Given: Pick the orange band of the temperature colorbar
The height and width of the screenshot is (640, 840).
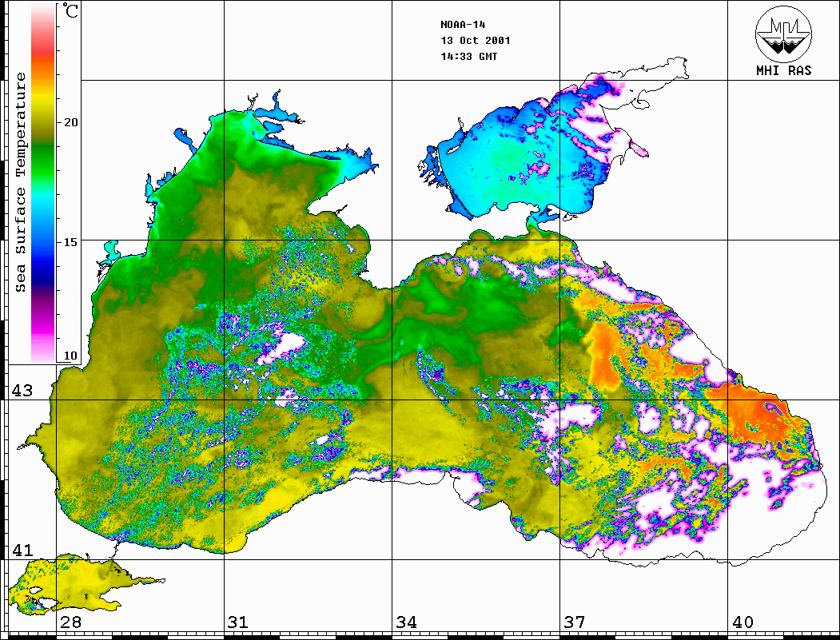Looking at the screenshot, I should pos(43,69).
